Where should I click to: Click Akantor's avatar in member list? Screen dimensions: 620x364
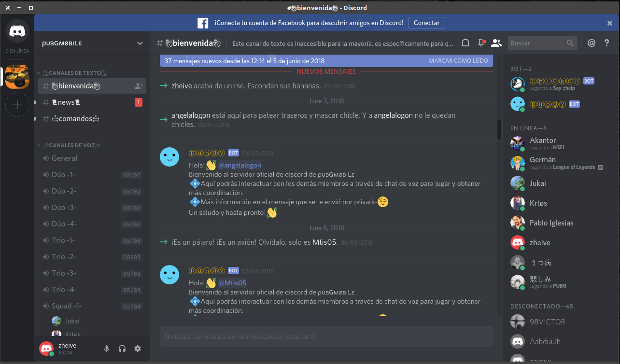[x=518, y=143]
